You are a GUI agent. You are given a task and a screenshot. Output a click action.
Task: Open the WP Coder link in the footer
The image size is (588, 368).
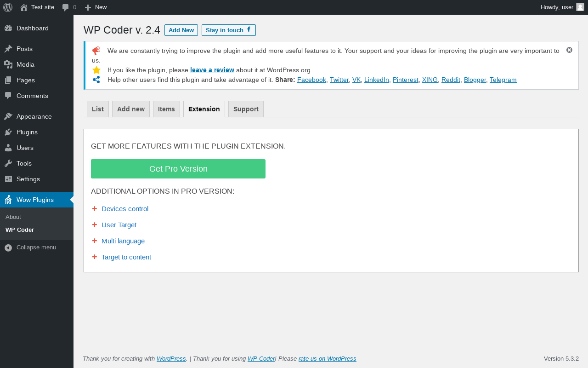tap(261, 358)
